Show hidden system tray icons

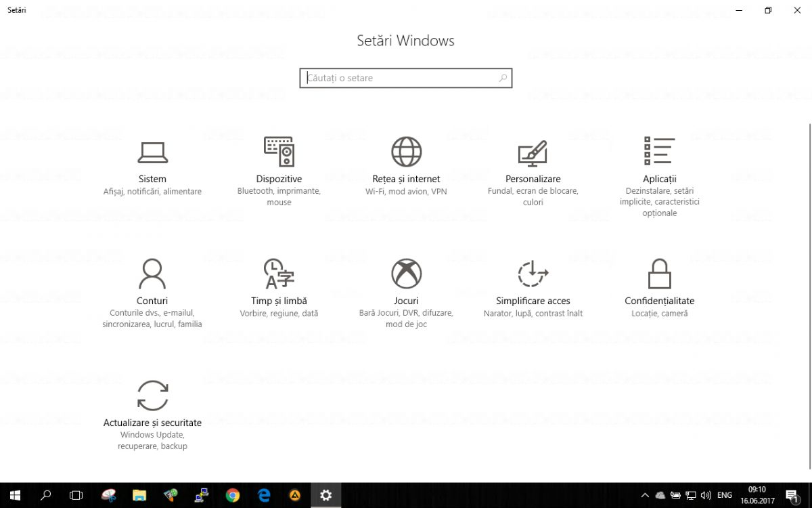645,495
